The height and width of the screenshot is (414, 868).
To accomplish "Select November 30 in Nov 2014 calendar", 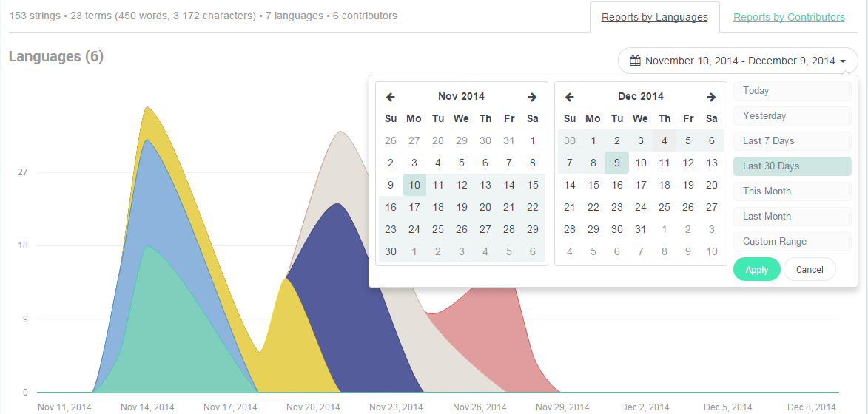I will (x=390, y=251).
